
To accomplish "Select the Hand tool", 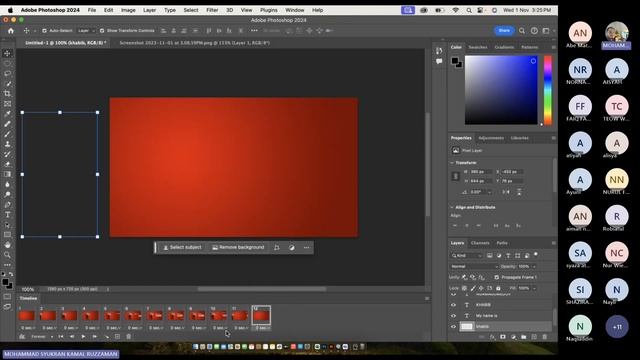I will 7,245.
